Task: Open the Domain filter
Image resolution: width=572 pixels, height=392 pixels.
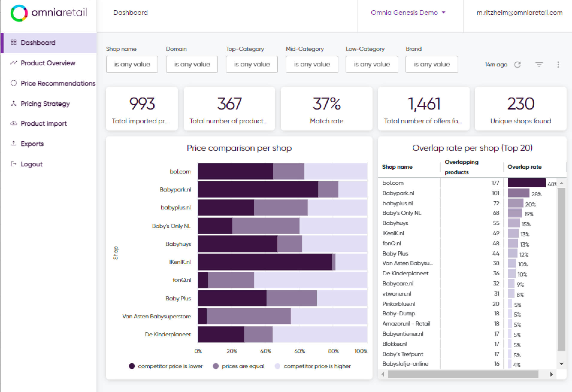Action: coord(192,64)
